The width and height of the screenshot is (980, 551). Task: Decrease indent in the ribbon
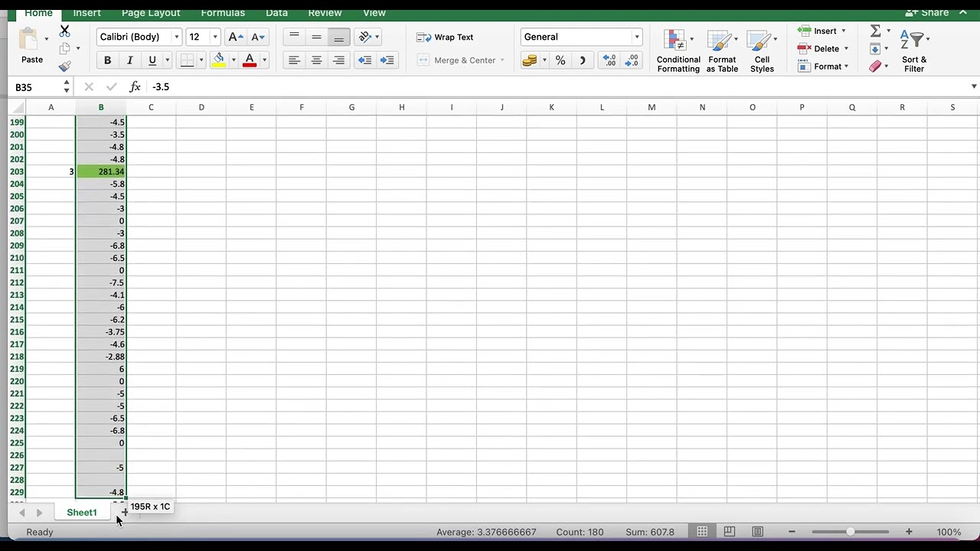click(365, 60)
